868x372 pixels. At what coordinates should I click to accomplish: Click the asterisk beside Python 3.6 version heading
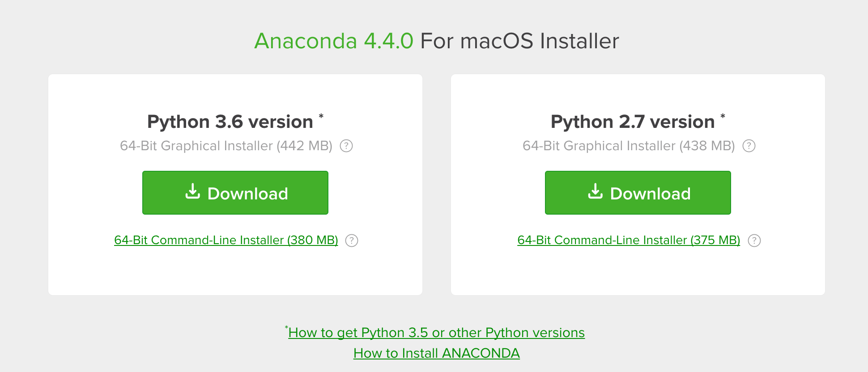point(320,115)
